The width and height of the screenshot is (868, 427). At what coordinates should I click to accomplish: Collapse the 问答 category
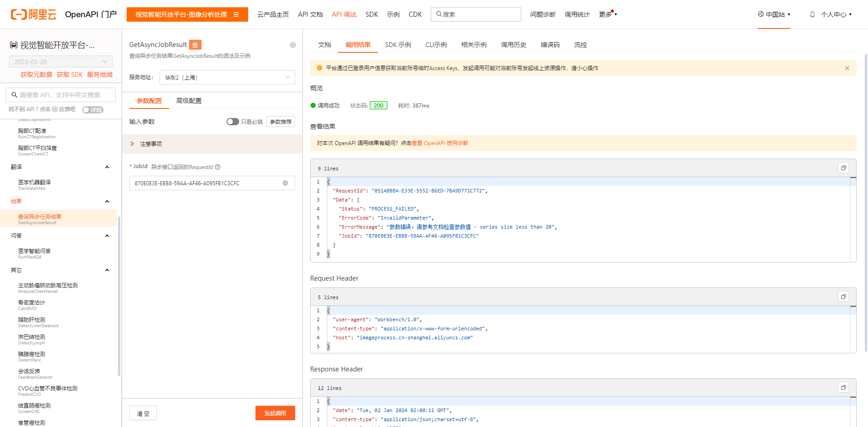pyautogui.click(x=107, y=236)
